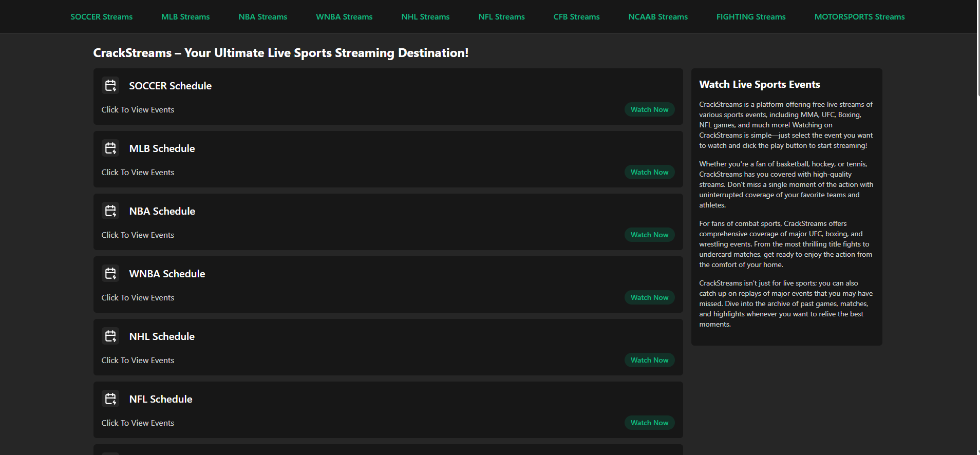Select NCAAB Streams in the top bar
This screenshot has height=455, width=980.
coord(658,17)
